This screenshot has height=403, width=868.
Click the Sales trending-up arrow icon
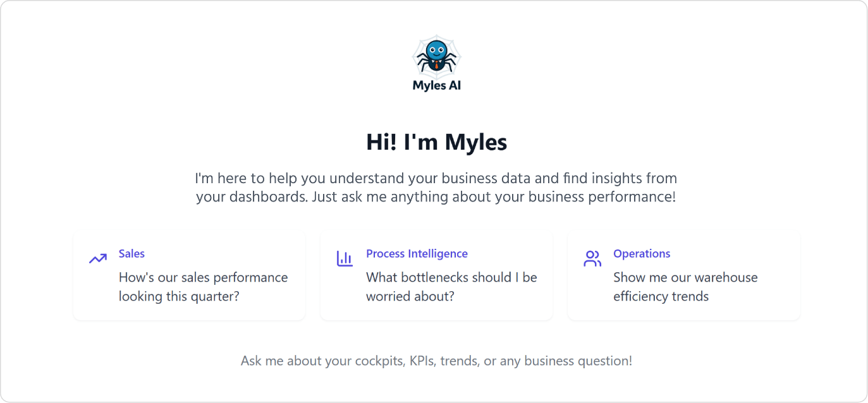pos(97,258)
